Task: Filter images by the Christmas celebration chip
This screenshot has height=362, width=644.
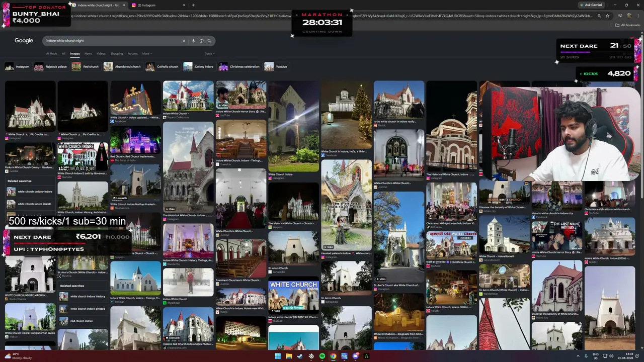Action: click(239, 66)
